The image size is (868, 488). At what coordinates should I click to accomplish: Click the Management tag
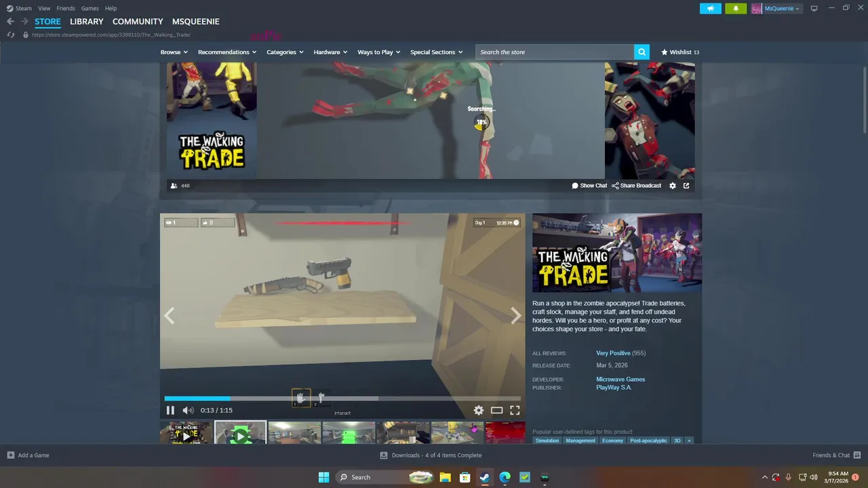(x=580, y=441)
